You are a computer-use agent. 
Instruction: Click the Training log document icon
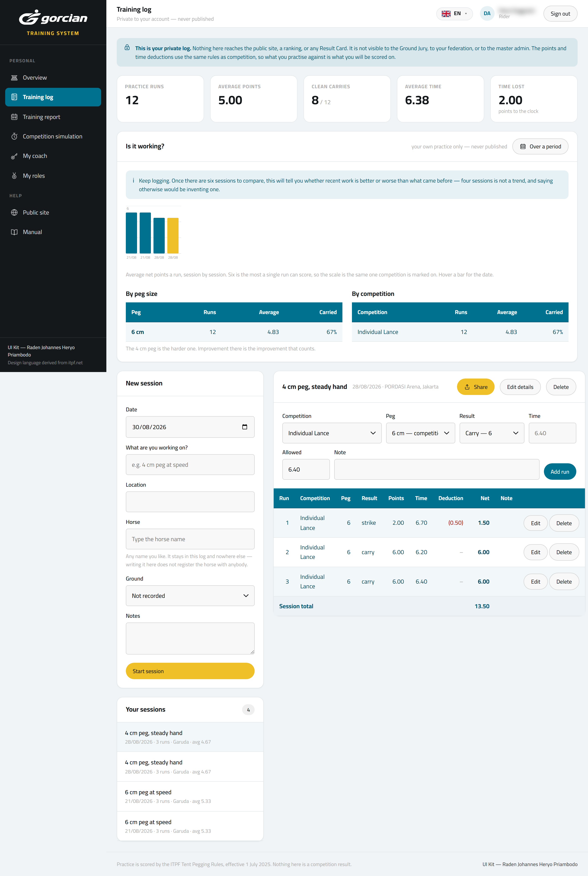14,97
